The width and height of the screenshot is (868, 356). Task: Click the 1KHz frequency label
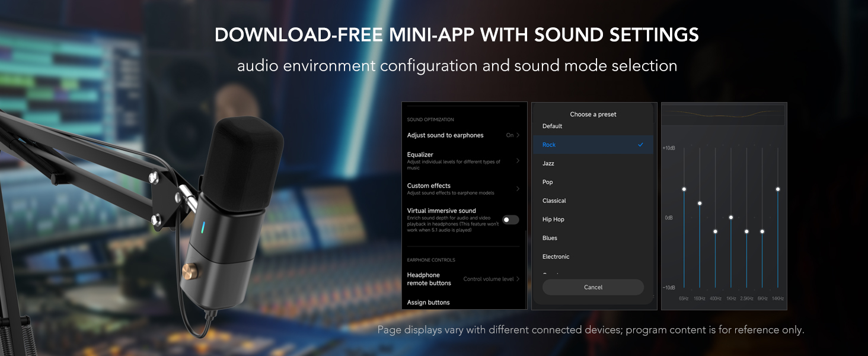point(730,298)
